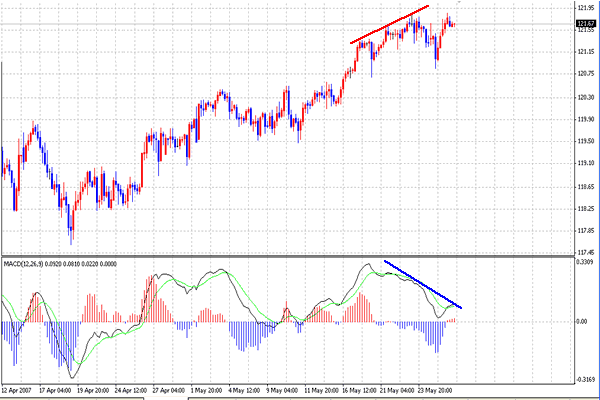Click the 0.00 MACD zero level label
The height and width of the screenshot is (400, 600).
[x=582, y=322]
